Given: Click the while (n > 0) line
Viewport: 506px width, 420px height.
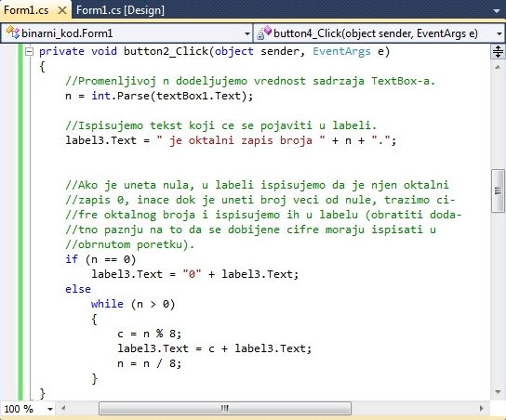Looking at the screenshot, I should (133, 304).
